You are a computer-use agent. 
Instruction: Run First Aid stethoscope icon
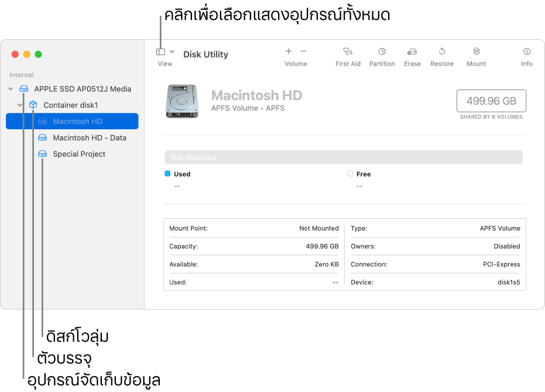tap(348, 51)
